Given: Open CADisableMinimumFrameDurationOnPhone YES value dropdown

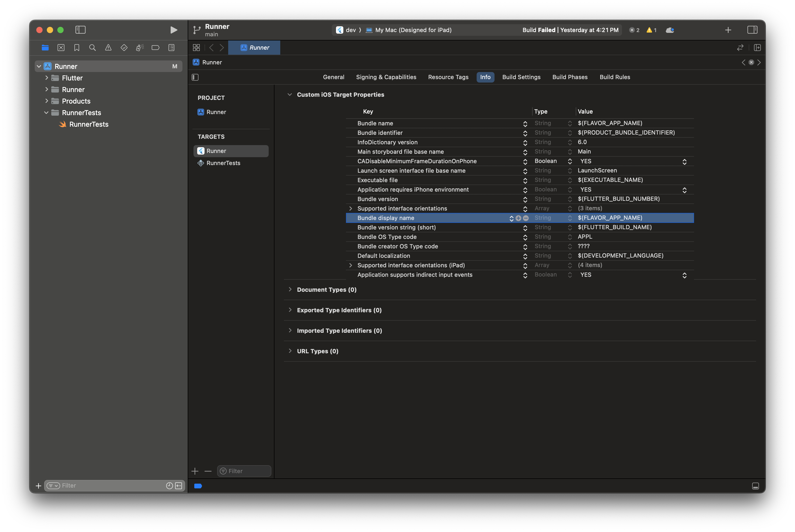Looking at the screenshot, I should (684, 161).
